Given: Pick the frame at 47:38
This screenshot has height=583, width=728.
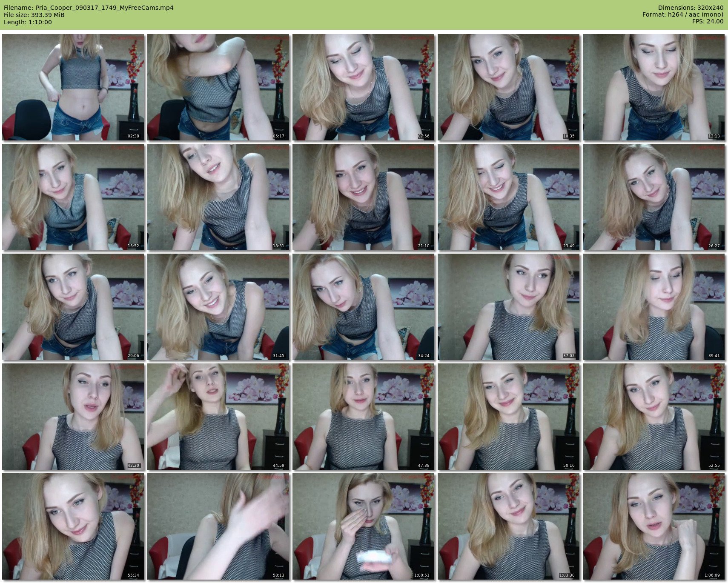Looking at the screenshot, I should tap(364, 417).
